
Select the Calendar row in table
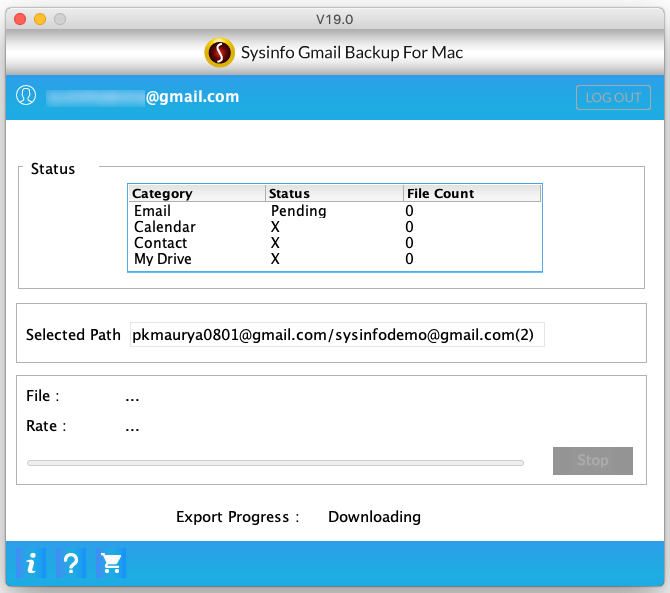pos(335,227)
